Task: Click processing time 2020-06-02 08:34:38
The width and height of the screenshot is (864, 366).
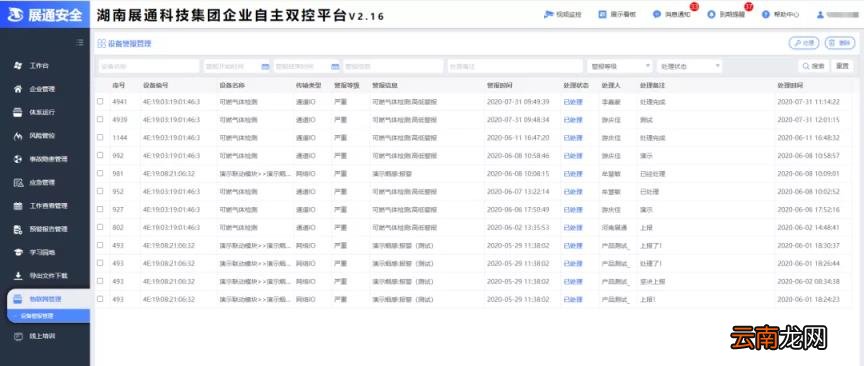Action: coord(808,282)
